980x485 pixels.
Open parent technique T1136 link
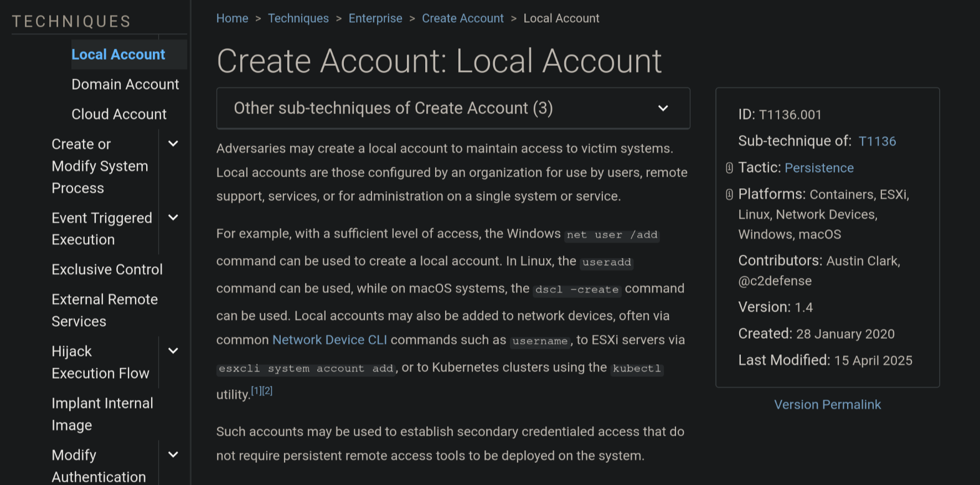[877, 141]
